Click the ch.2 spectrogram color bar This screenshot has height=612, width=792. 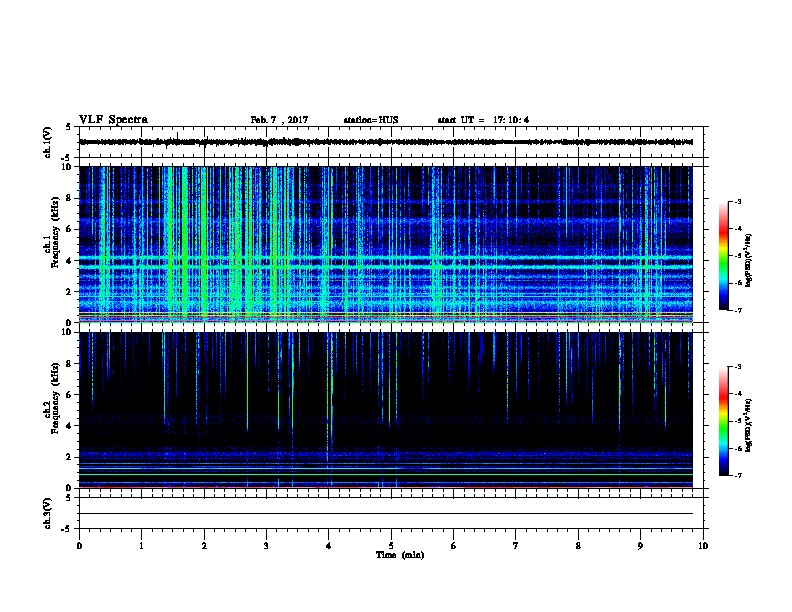point(723,421)
